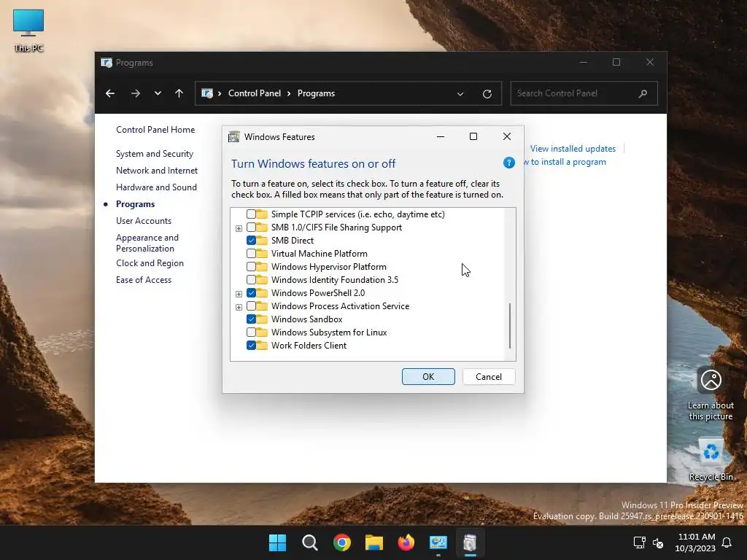747x560 pixels.
Task: Open taskbar Search icon
Action: (309, 542)
